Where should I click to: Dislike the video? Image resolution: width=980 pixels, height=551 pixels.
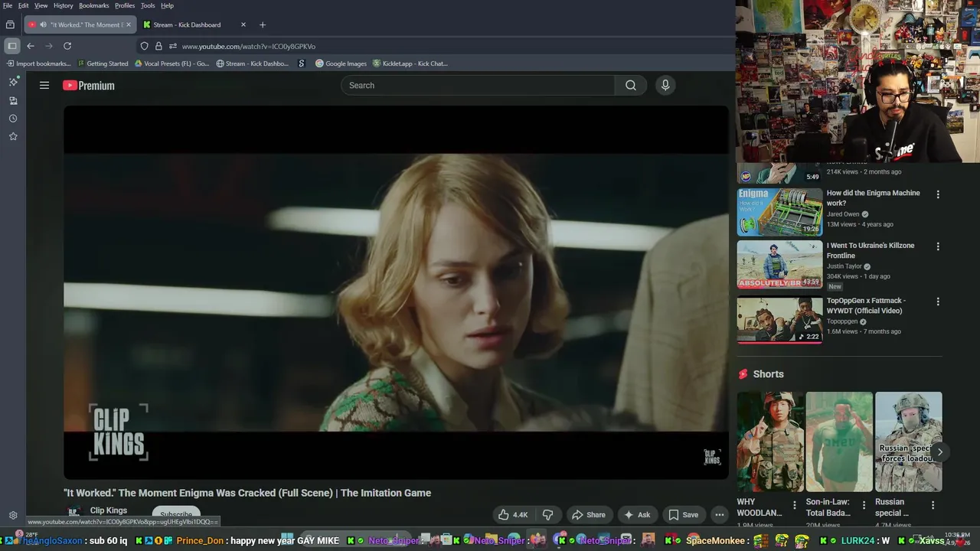[x=548, y=515]
